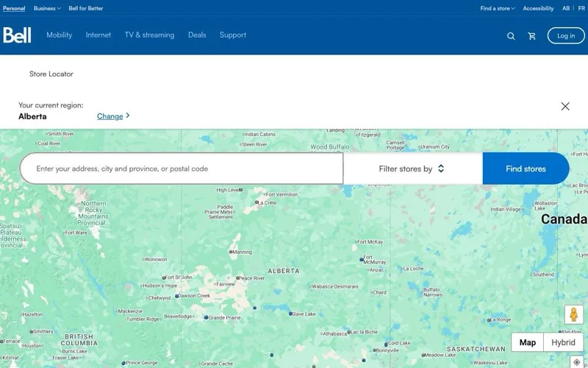Screen dimensions: 588x368
Task: Click the BRITISH COLUMBIA map label
Action: [x=79, y=340]
